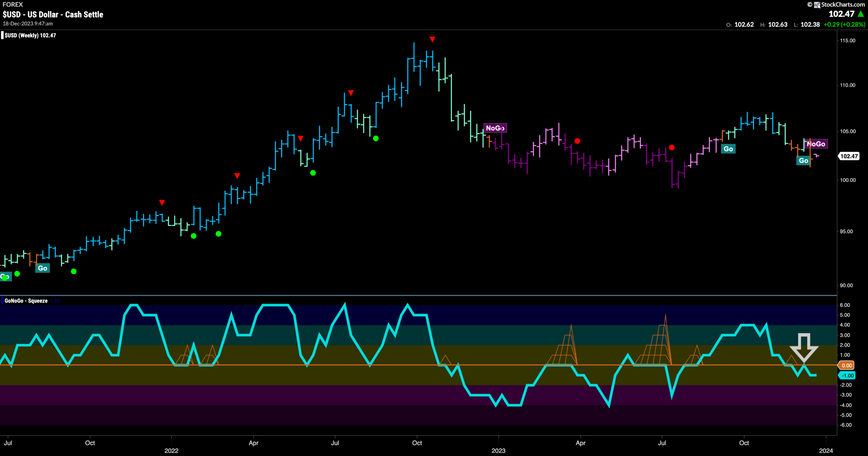Image resolution: width=868 pixels, height=456 pixels.
Task: Click the red triangle above the July 2022 high
Action: click(x=351, y=93)
